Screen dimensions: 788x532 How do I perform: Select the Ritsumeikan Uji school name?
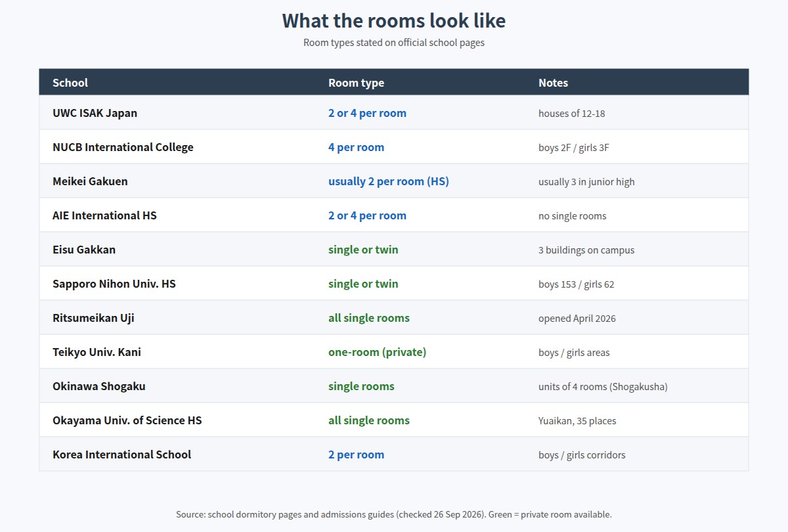click(94, 318)
